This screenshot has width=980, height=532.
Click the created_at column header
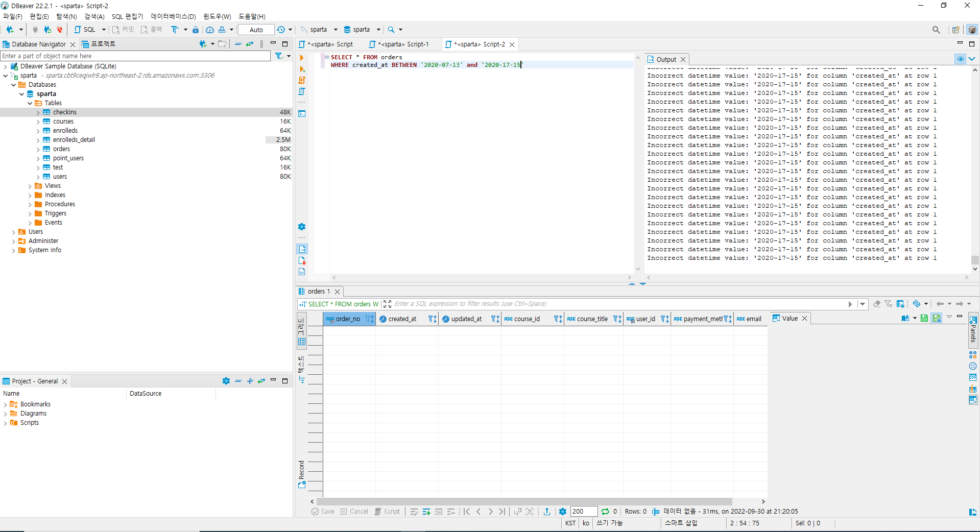pyautogui.click(x=407, y=319)
